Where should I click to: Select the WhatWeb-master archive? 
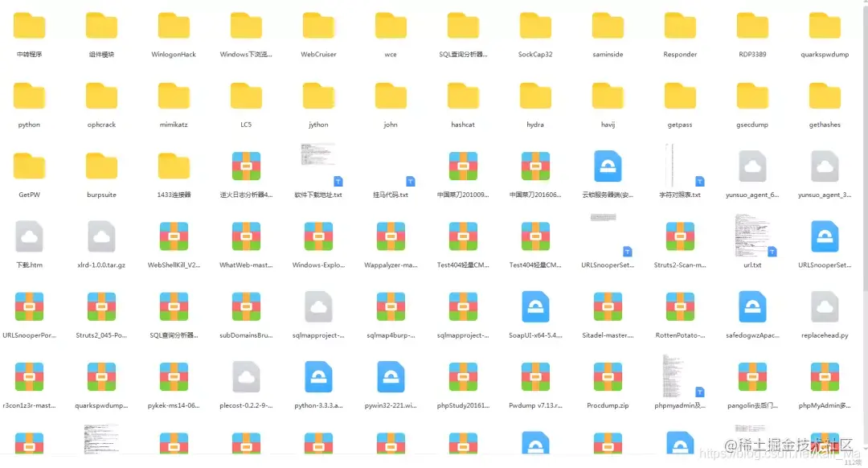[247, 236]
